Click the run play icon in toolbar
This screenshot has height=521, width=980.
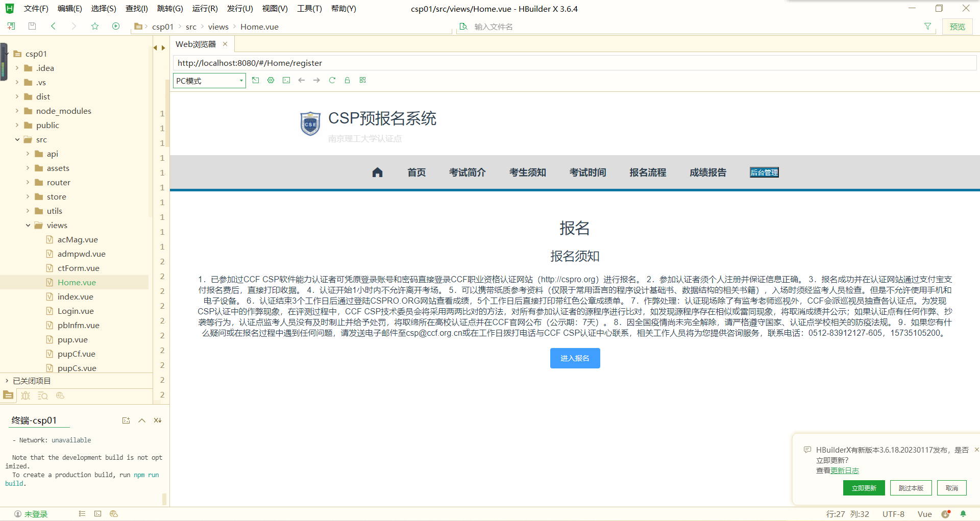[x=116, y=26]
